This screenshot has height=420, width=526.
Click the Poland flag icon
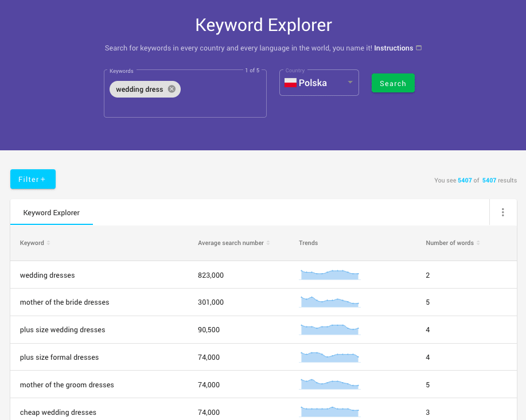(x=290, y=83)
